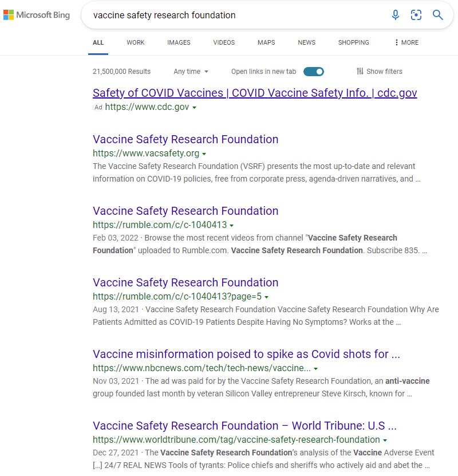Viewport: 458px width, 476px height.
Task: Open Vaccine Safety Research Foundation vacsafety.org result
Action: point(185,139)
